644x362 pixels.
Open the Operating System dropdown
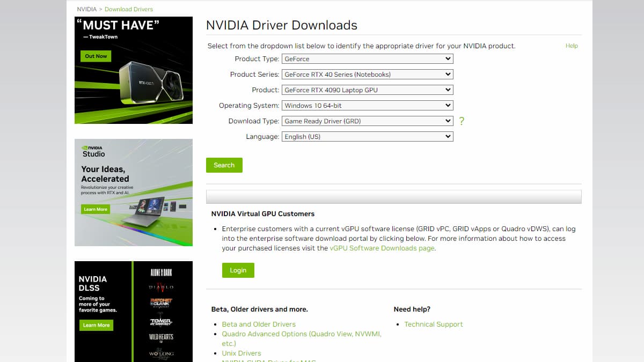point(367,106)
